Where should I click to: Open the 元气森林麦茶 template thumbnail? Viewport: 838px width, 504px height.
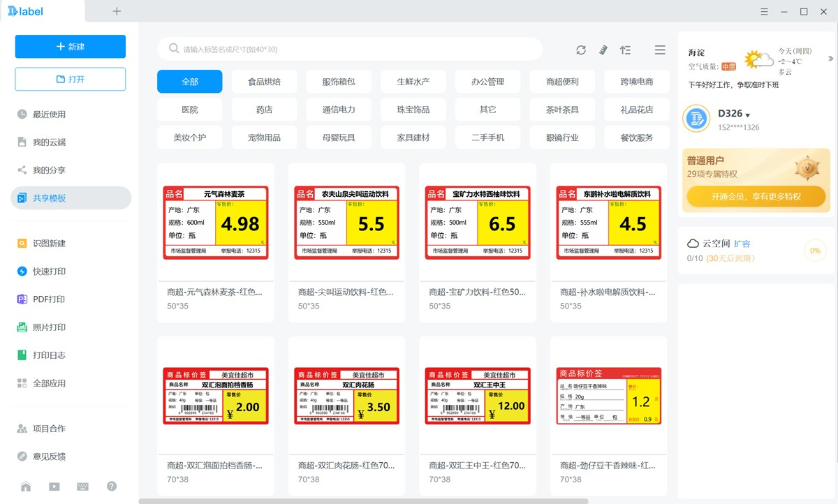pos(216,223)
